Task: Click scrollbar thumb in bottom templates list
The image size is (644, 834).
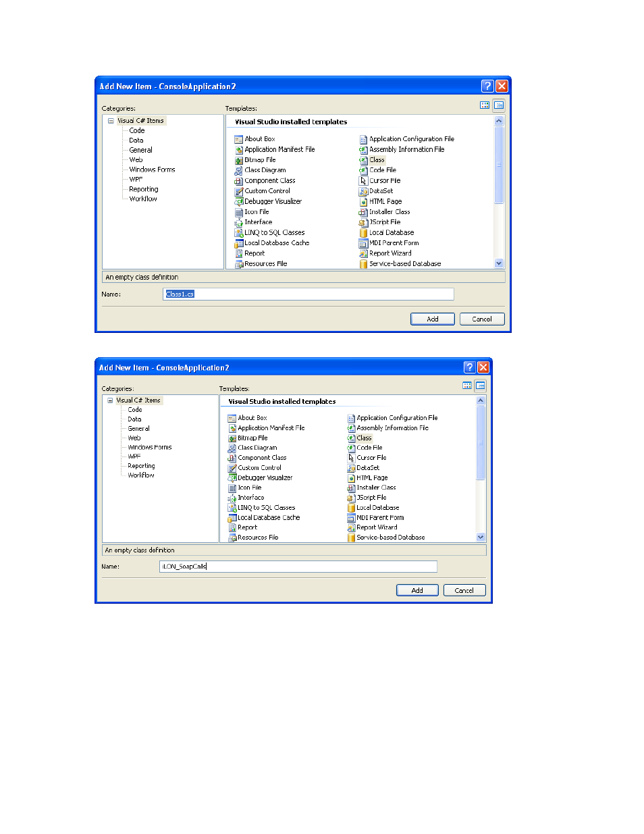Action: (481, 442)
